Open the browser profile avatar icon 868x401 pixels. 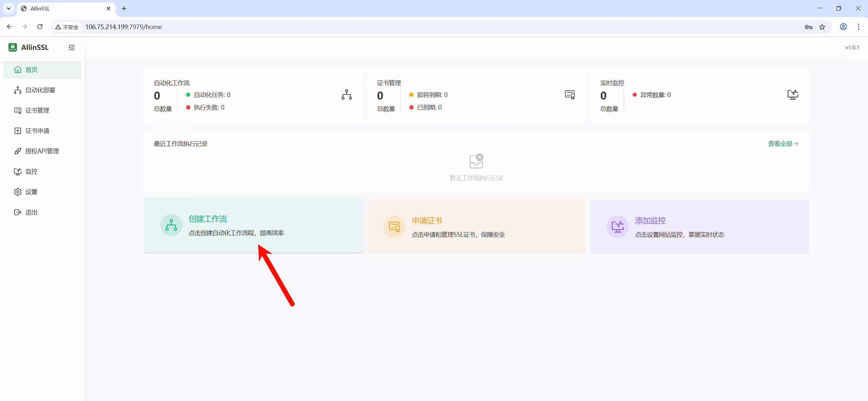pos(843,27)
